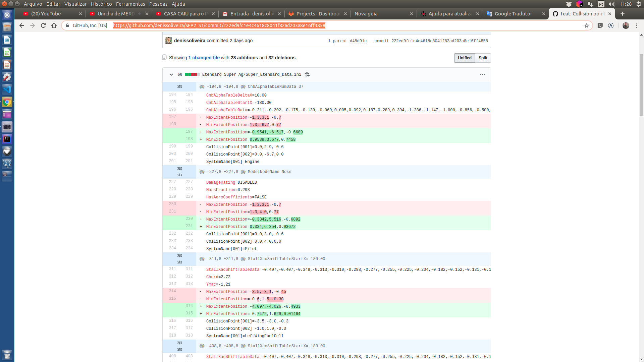The height and width of the screenshot is (362, 644).
Task: Open system volume indicator
Action: tap(611, 4)
